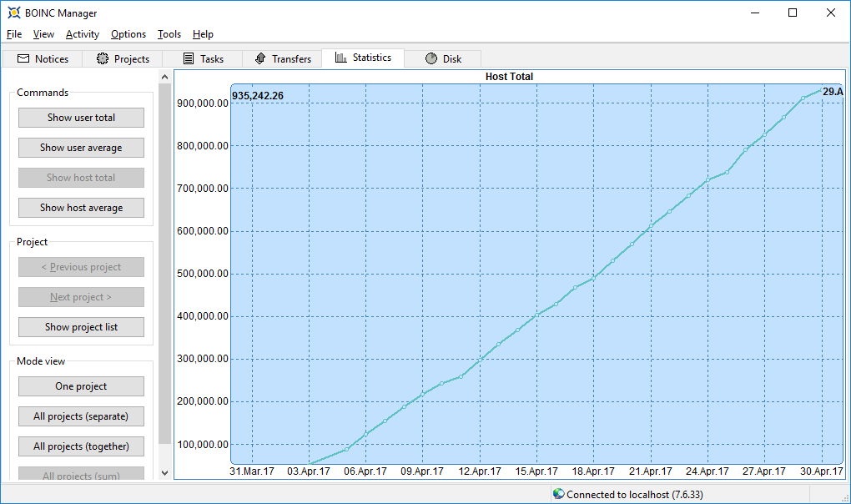Minimize the BOINC Manager window
The width and height of the screenshot is (851, 504).
click(755, 13)
